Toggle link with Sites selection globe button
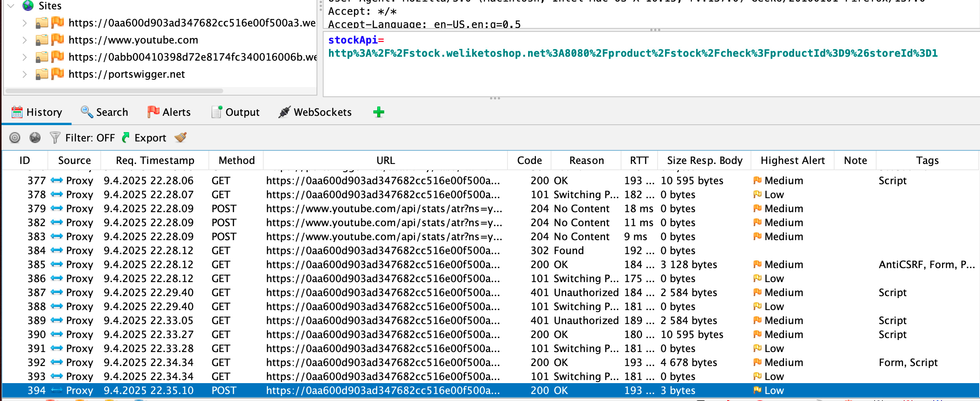This screenshot has width=980, height=401. (35, 138)
